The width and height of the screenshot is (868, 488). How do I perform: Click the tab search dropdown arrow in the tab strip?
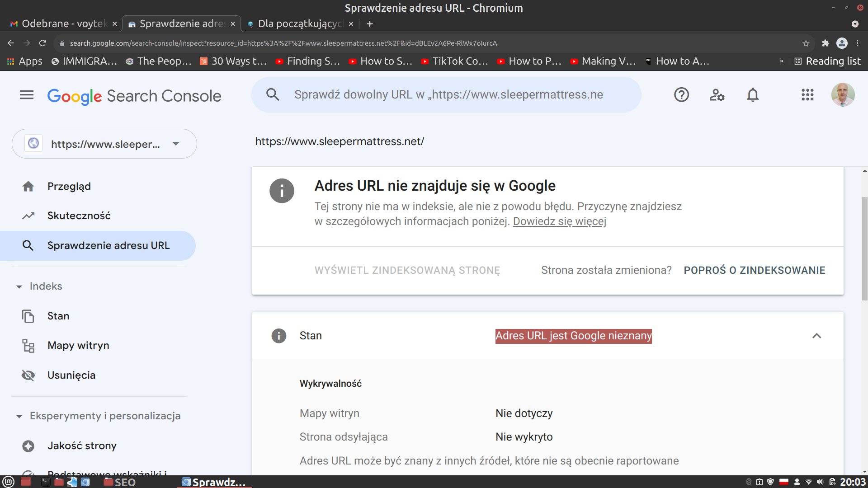[855, 24]
